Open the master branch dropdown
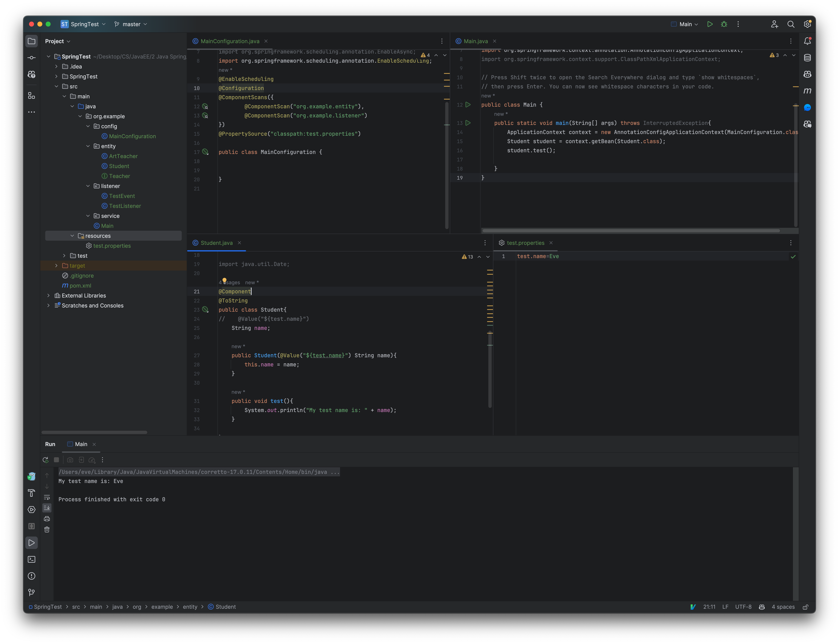Viewport: 839px width, 644px height. (131, 24)
